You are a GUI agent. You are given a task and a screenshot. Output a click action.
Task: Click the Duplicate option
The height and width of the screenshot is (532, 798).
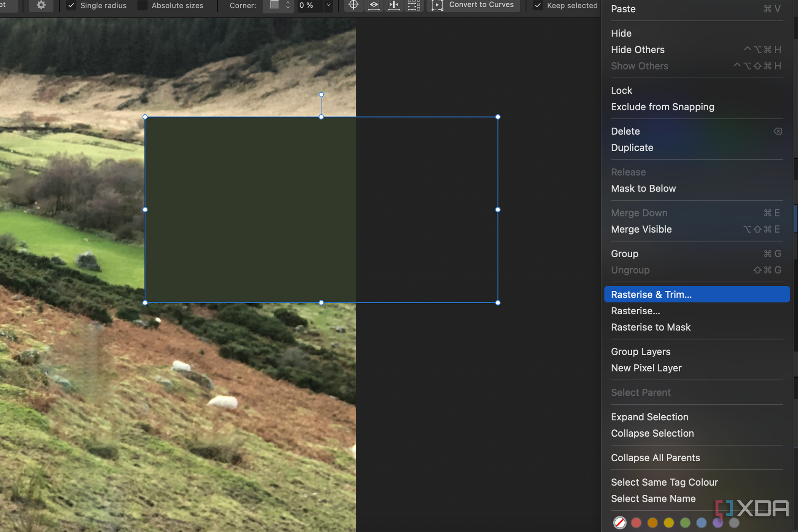click(x=632, y=147)
